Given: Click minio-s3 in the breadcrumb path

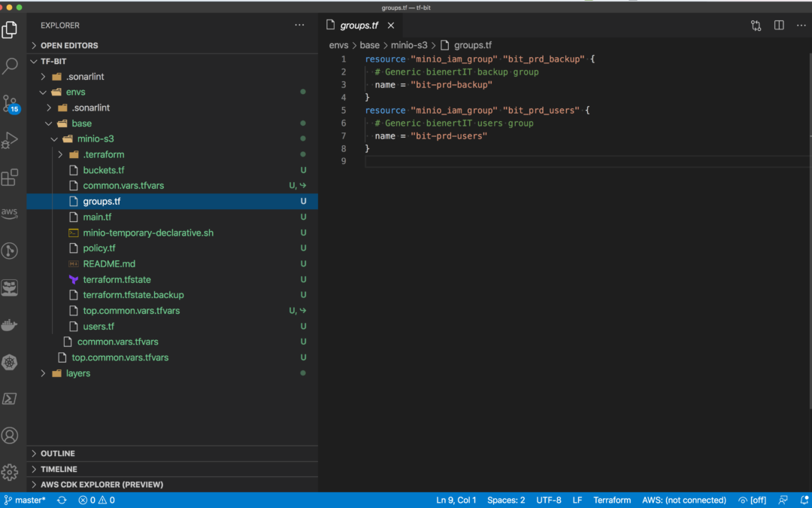Looking at the screenshot, I should point(409,45).
